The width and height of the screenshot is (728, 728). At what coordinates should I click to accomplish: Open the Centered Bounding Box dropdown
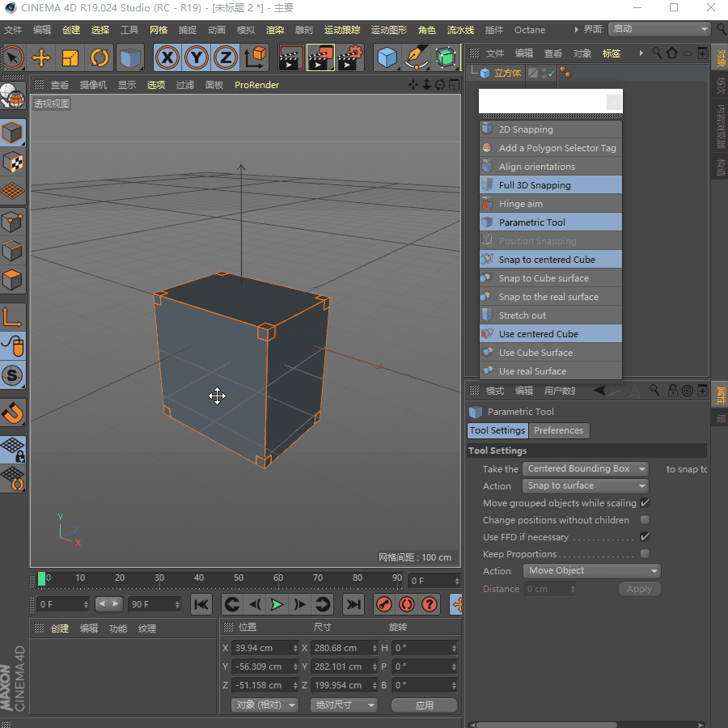(x=586, y=468)
